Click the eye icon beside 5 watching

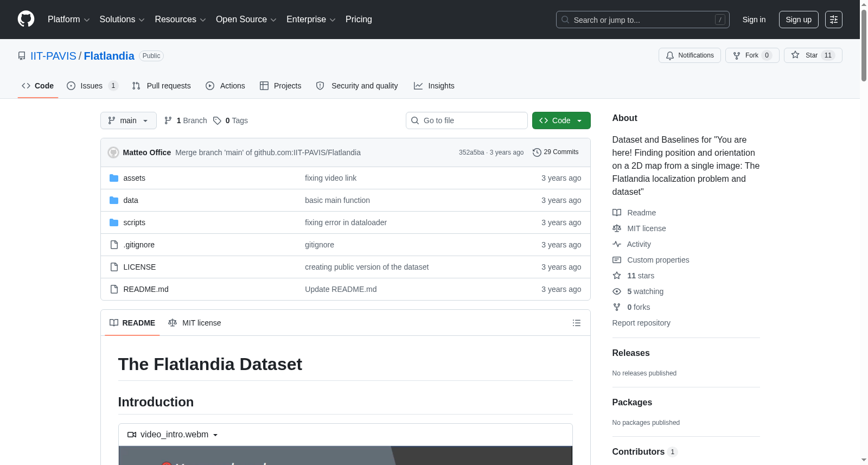tap(617, 291)
